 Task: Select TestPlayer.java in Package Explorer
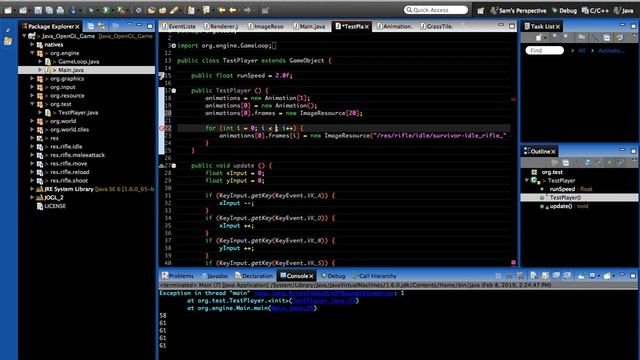pyautogui.click(x=78, y=113)
